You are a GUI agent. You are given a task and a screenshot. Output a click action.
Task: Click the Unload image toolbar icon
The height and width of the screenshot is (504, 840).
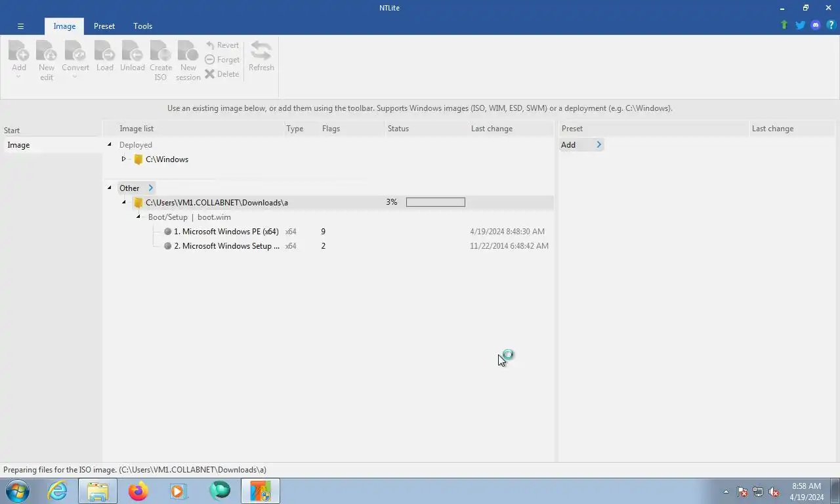tap(133, 51)
